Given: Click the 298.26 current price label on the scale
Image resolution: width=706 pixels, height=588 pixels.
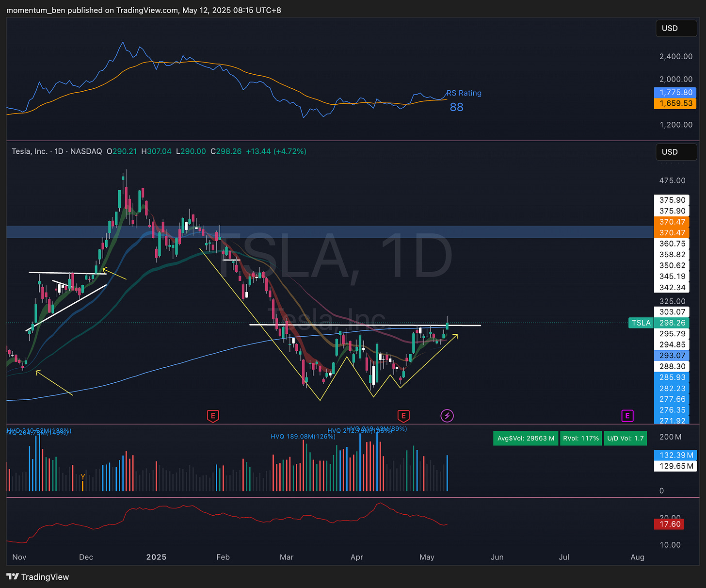Looking at the screenshot, I should 672,323.
